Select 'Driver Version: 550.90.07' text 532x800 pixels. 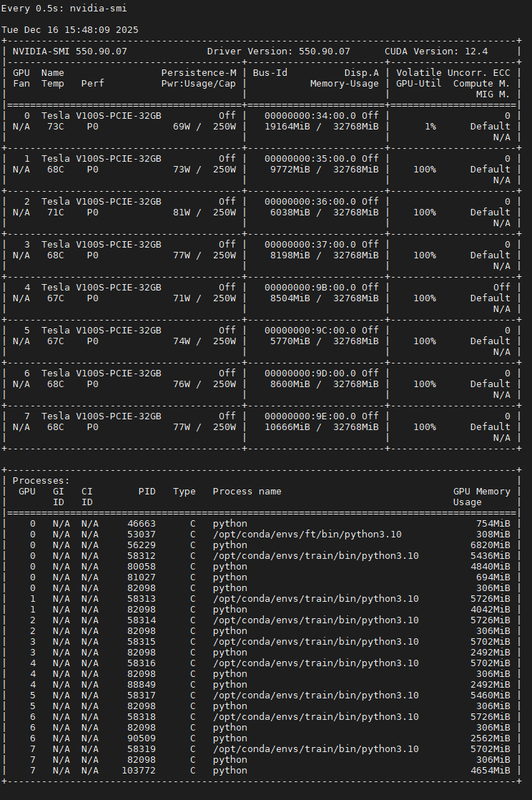pos(278,52)
